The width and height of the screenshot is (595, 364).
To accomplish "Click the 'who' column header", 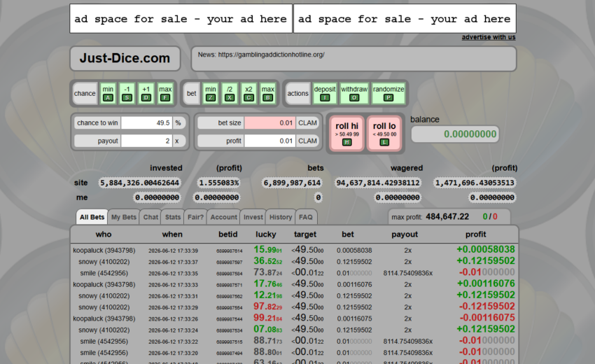I will tap(104, 234).
